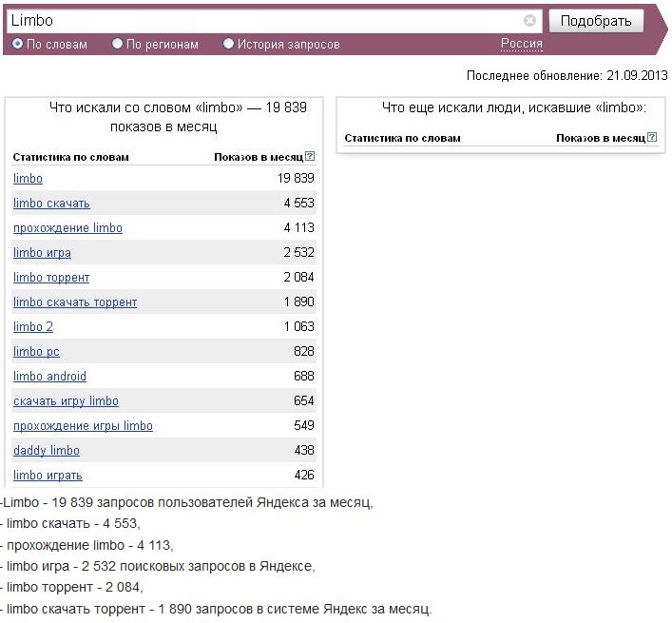Click line '- limbo скачать - 4 553,'
The height and width of the screenshot is (623, 672).
tap(70, 523)
